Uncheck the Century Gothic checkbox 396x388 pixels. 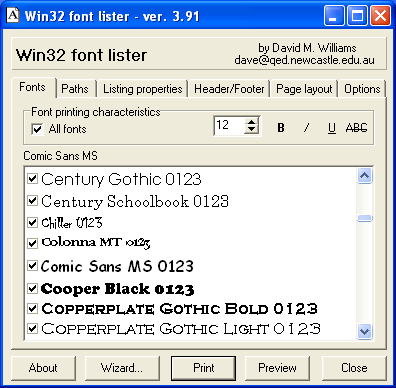point(32,179)
